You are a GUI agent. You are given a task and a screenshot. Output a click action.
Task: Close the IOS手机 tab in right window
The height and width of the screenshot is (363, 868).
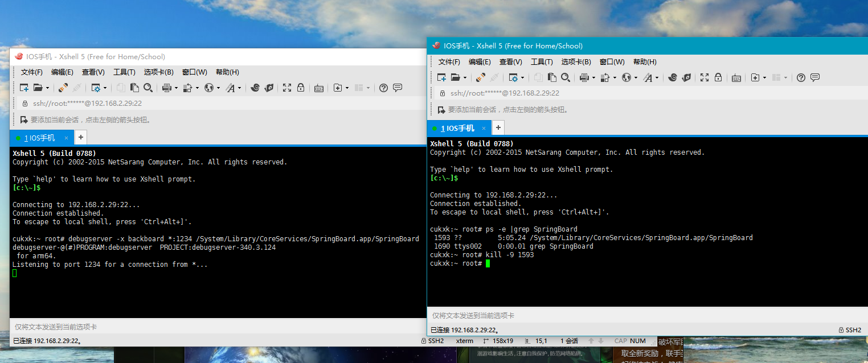(484, 128)
